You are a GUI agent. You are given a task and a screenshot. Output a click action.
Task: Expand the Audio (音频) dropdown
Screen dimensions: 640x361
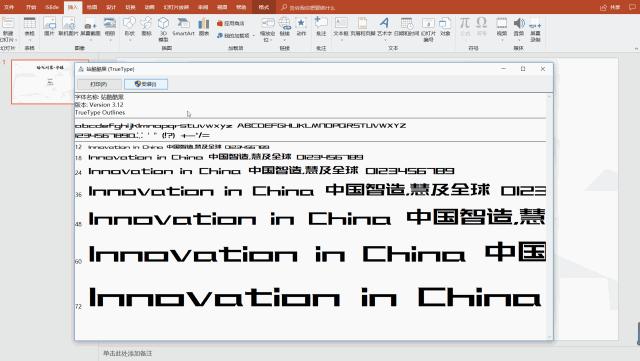click(518, 40)
